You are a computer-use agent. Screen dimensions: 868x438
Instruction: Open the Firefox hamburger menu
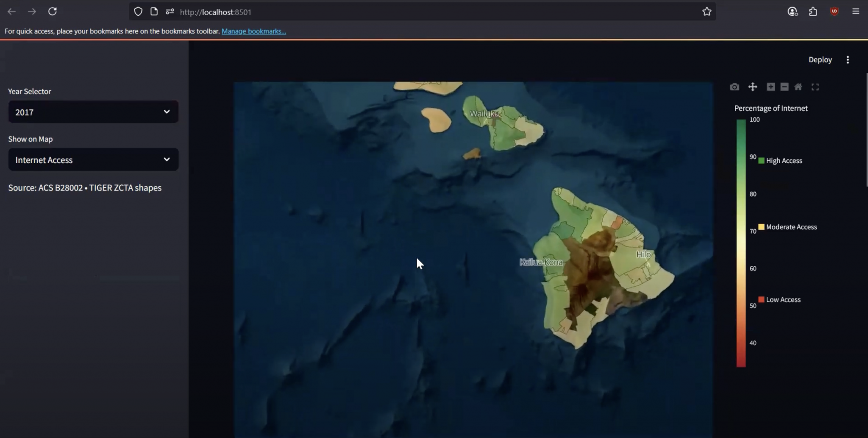pos(856,11)
